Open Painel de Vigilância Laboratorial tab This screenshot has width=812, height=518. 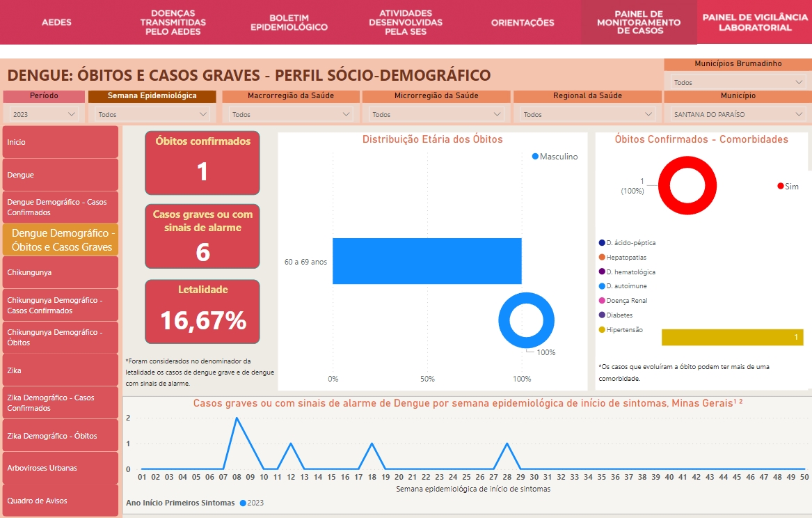click(755, 22)
